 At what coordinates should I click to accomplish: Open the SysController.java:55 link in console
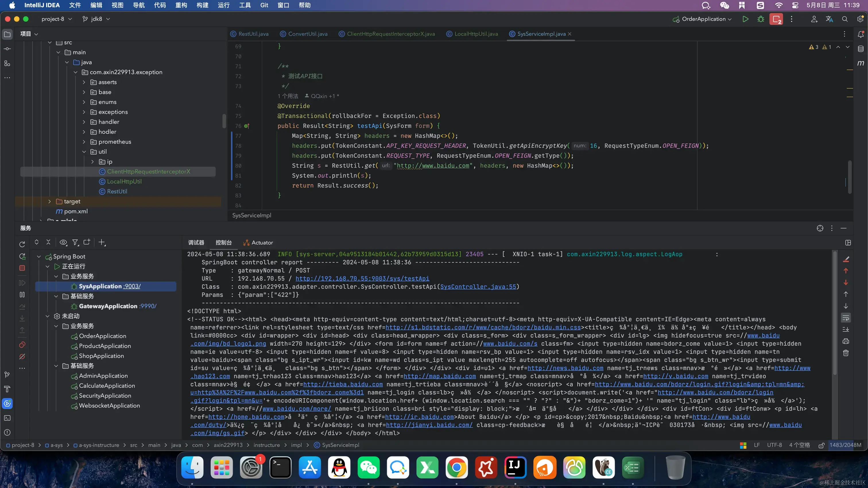(x=478, y=287)
